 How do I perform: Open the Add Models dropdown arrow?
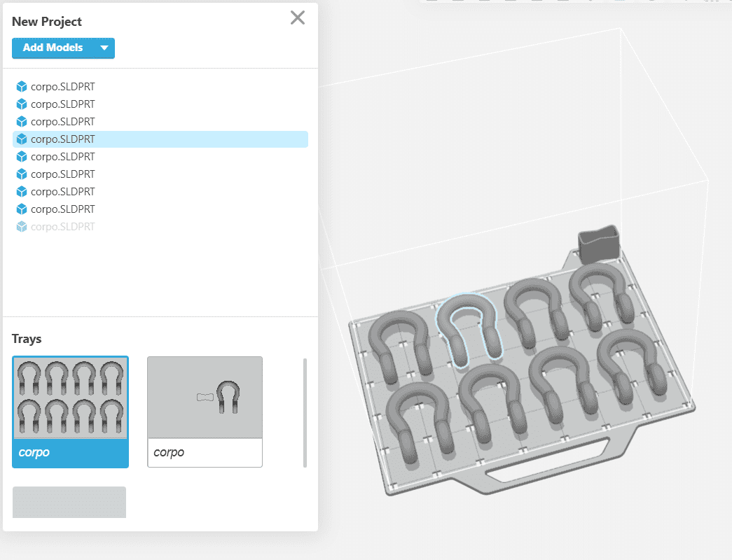click(104, 48)
